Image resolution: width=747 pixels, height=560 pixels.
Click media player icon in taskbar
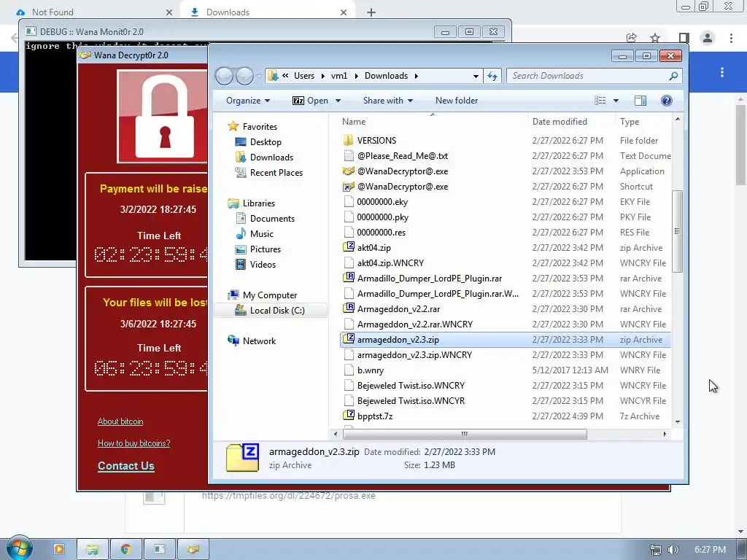click(x=59, y=550)
